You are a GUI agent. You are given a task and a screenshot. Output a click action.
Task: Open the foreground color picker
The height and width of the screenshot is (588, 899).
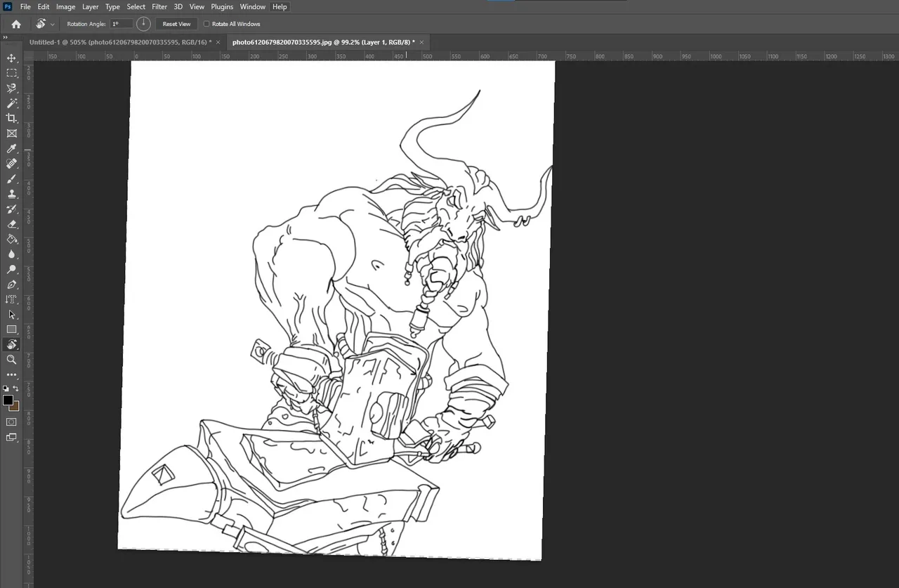click(x=7, y=400)
